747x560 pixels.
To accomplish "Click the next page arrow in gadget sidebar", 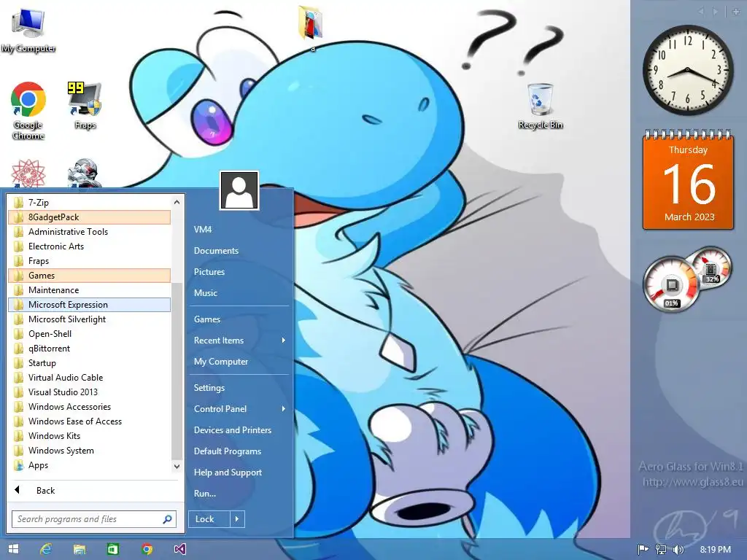I will pos(716,12).
